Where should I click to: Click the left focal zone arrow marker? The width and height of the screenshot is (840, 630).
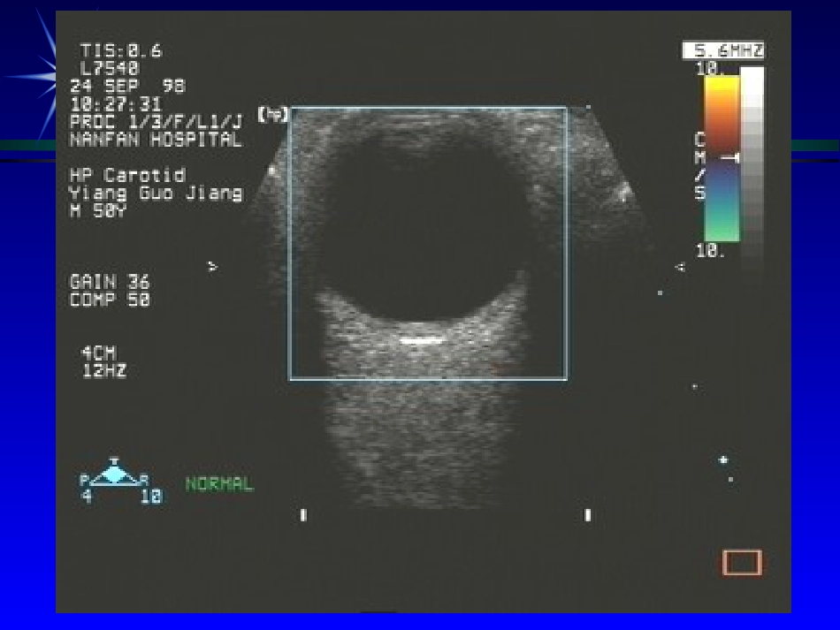(213, 266)
